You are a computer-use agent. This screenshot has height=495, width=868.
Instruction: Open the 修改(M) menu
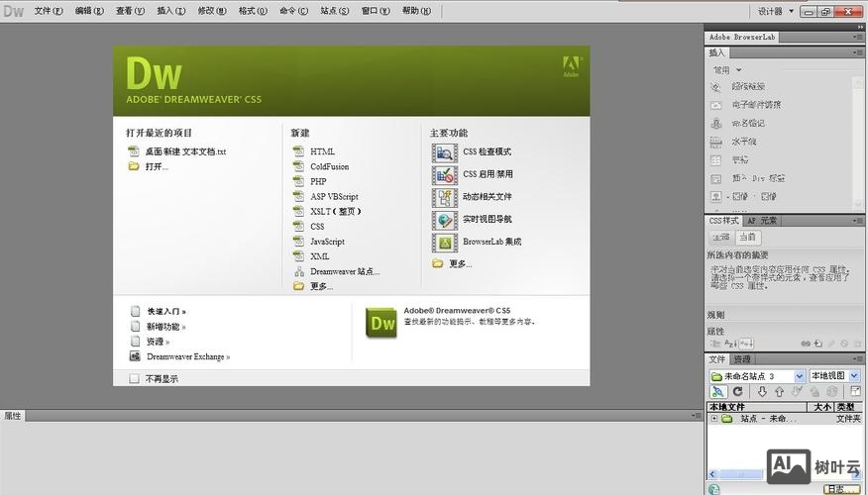pyautogui.click(x=212, y=11)
